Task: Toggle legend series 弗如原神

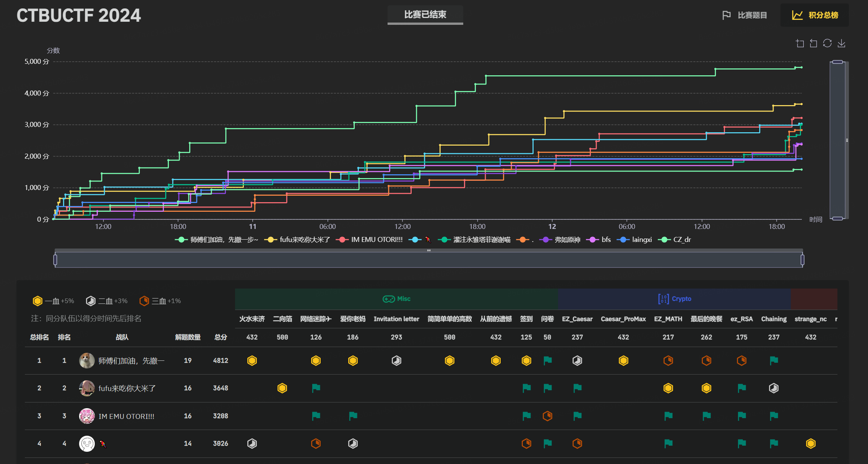Action: pyautogui.click(x=560, y=240)
